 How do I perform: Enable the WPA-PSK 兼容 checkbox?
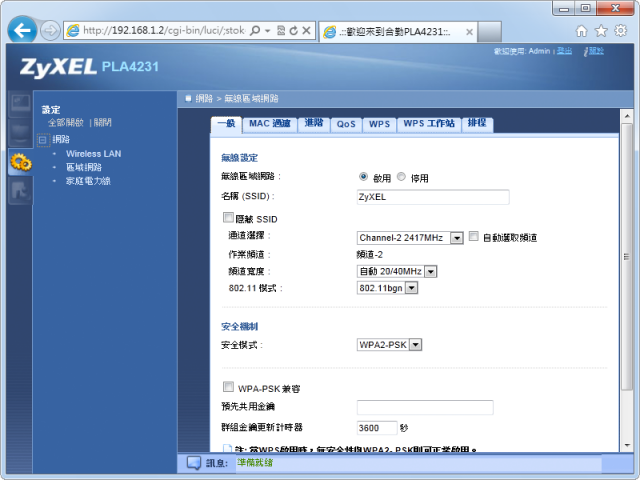click(228, 387)
